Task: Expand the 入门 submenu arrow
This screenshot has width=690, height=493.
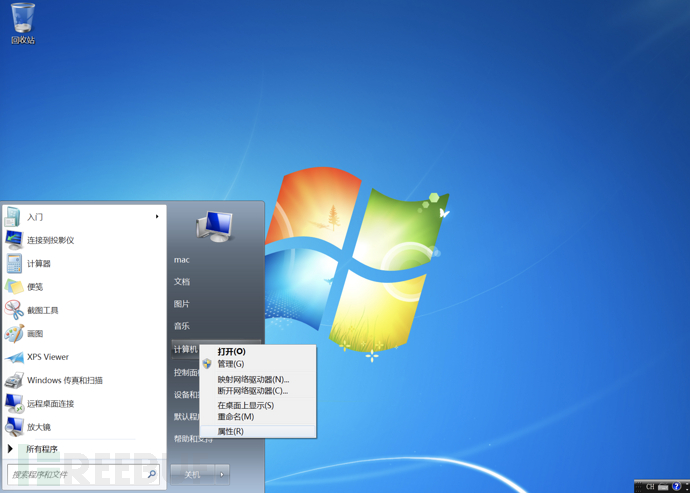Action: point(157,217)
